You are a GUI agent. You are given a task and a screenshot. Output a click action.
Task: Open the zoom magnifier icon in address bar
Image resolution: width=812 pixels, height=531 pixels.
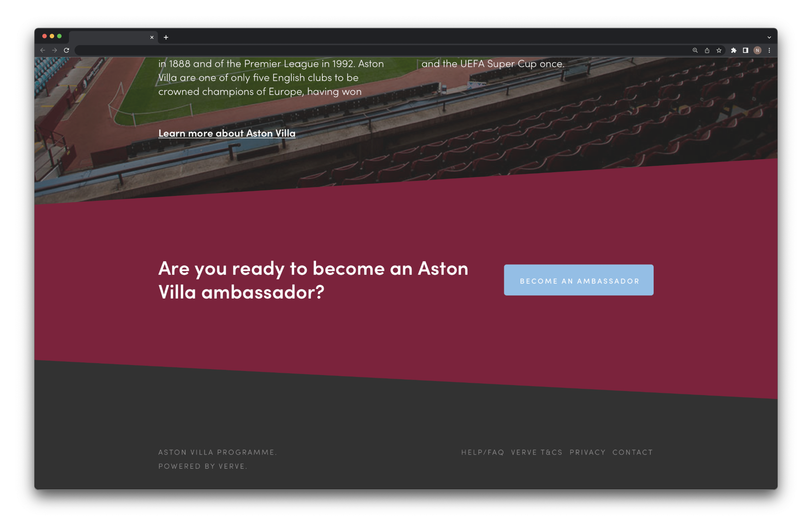pyautogui.click(x=695, y=51)
